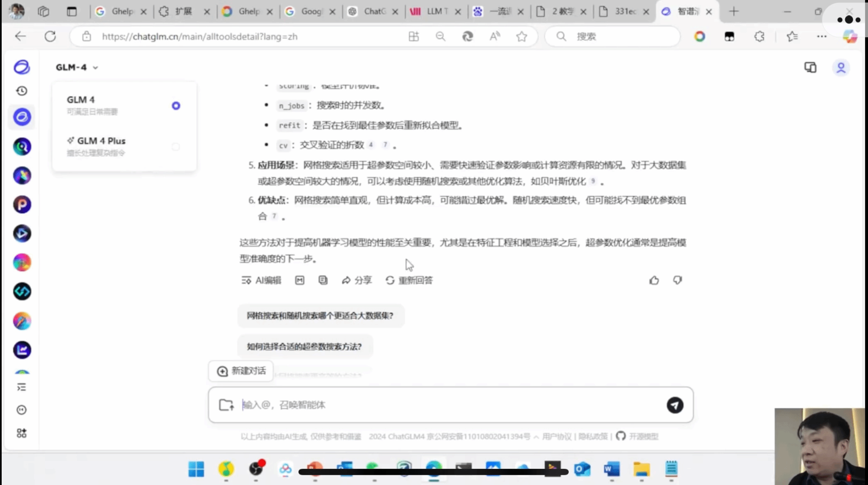Click suggested question about 大数据集
This screenshot has height=485, width=868.
click(320, 316)
